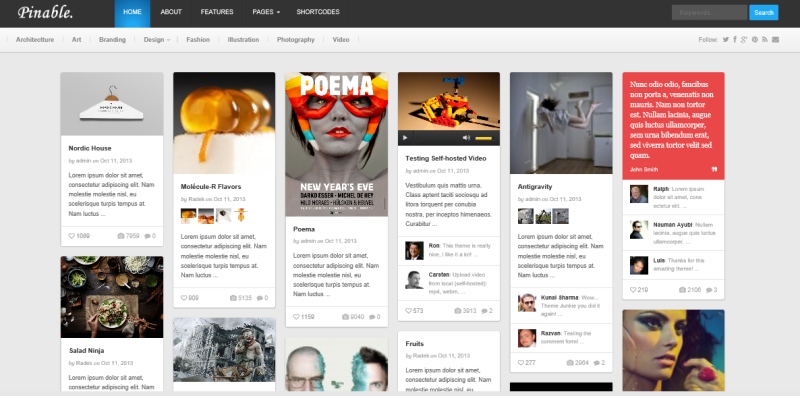Open the Antigravity floating woman image
800x396 pixels.
click(561, 123)
